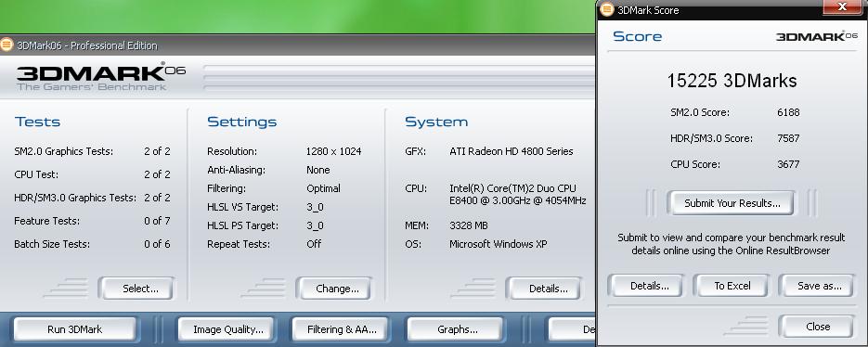Click the Anti-Aliasing value None
Screen dimensions: 868x347
317,170
